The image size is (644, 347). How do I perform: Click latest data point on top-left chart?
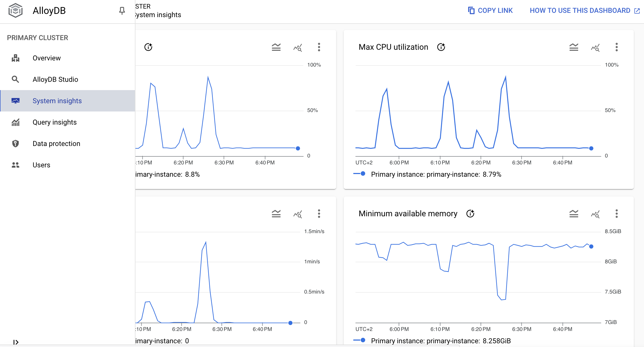(x=298, y=148)
